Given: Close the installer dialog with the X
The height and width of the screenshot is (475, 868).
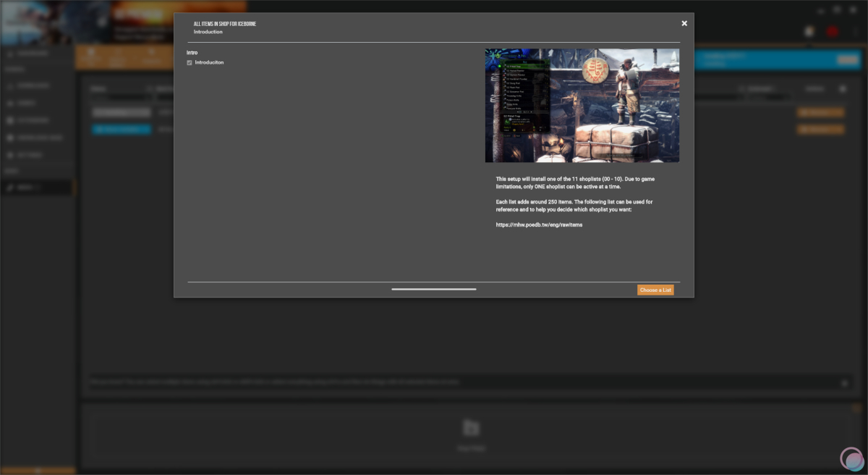Looking at the screenshot, I should click(x=684, y=23).
